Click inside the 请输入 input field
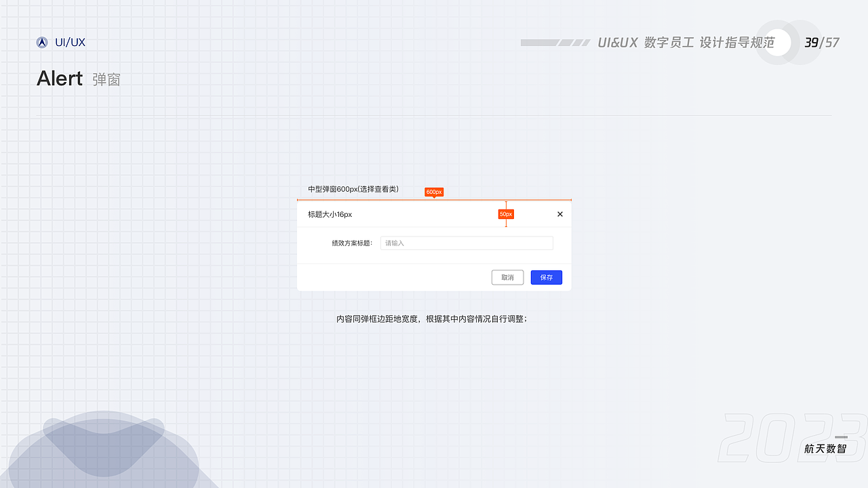Image resolution: width=868 pixels, height=488 pixels. [x=467, y=243]
